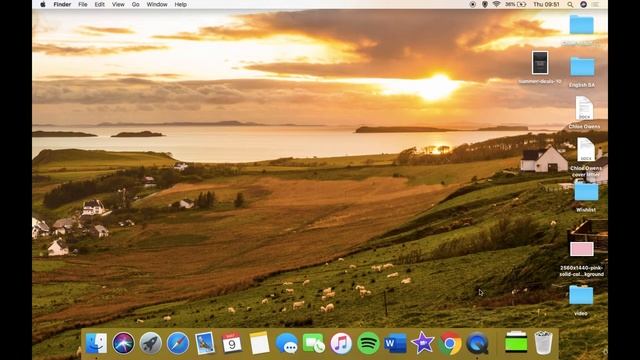Select the summer-deals-10 file on desktop
This screenshot has height=360, width=640.
[540, 62]
